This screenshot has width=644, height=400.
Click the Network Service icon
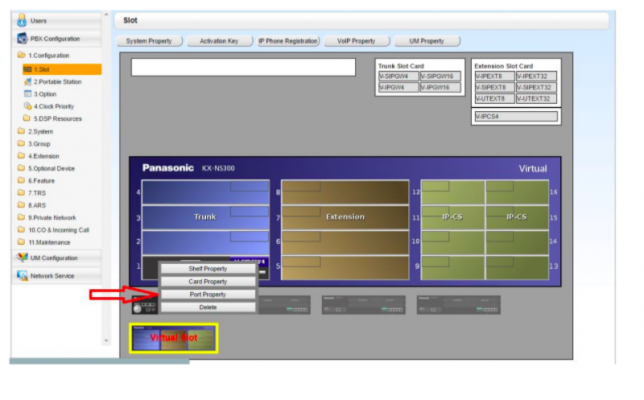tap(24, 275)
